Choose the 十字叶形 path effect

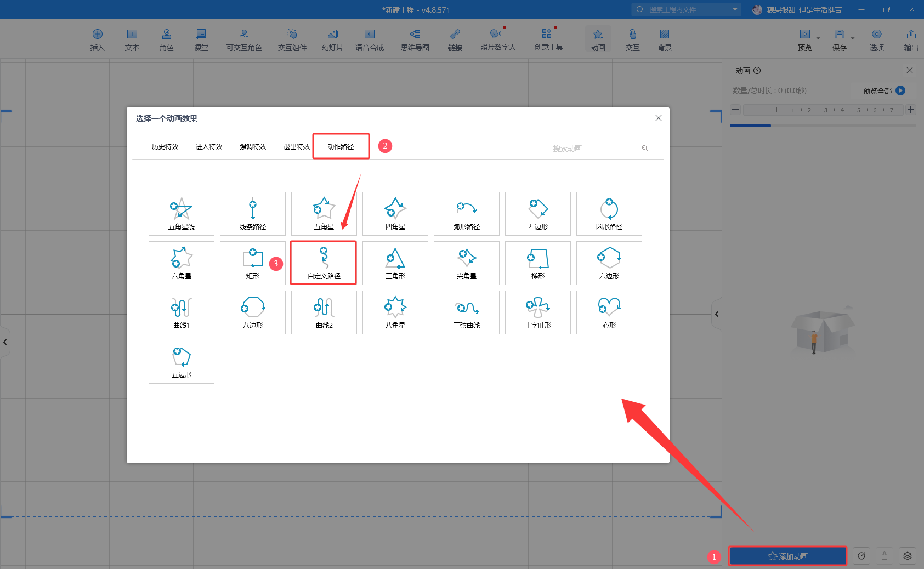coord(537,312)
